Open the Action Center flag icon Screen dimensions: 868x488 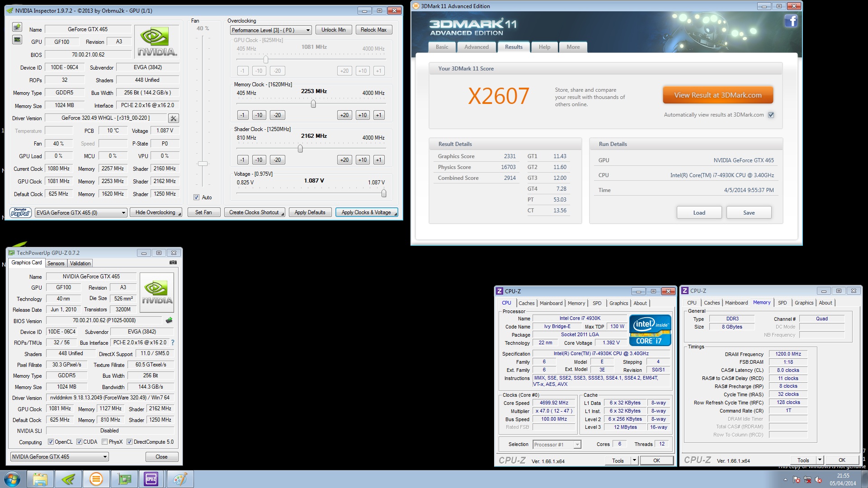click(x=797, y=480)
